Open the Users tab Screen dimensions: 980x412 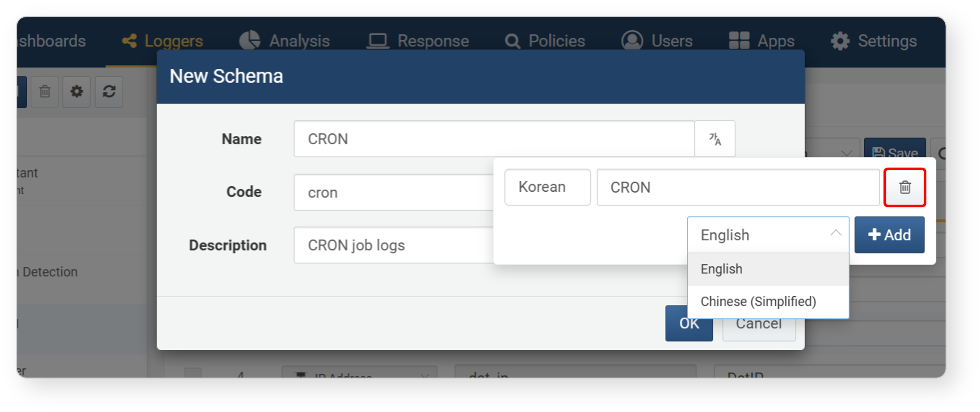657,41
